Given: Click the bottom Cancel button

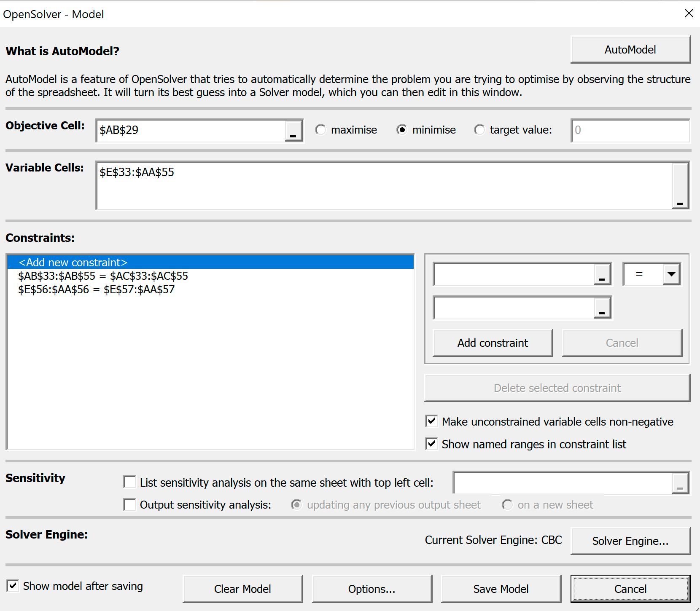Looking at the screenshot, I should (630, 589).
